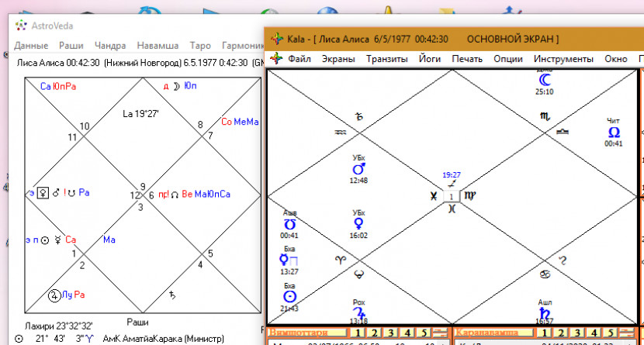Select the Sun glyph labeled Бха in Kala
The width and height of the screenshot is (644, 345).
click(x=289, y=297)
